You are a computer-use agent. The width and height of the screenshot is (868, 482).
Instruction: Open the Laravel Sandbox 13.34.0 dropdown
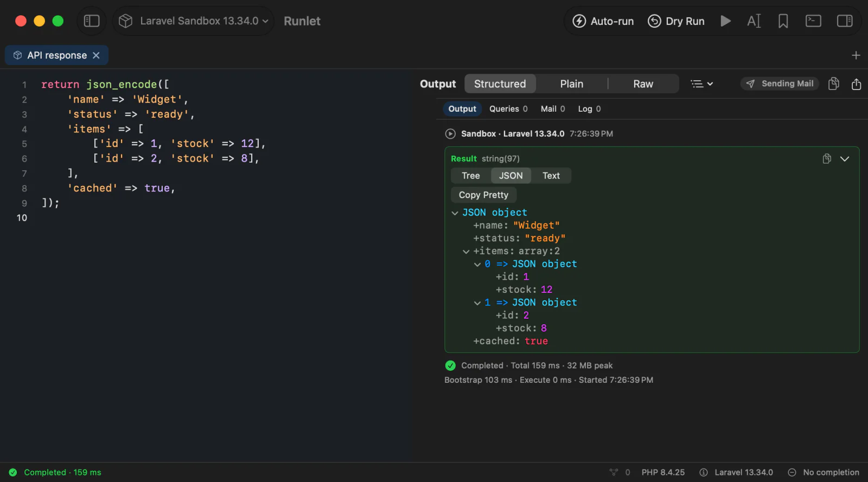[194, 21]
